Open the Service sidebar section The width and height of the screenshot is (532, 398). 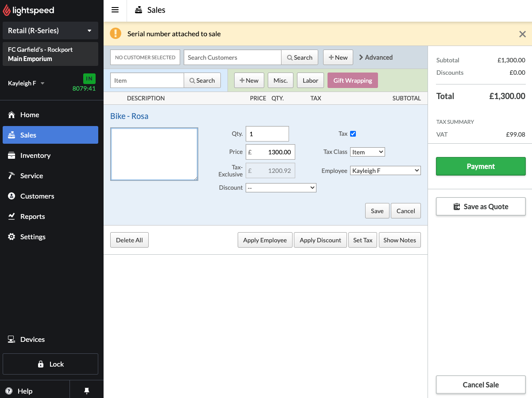[x=50, y=176]
